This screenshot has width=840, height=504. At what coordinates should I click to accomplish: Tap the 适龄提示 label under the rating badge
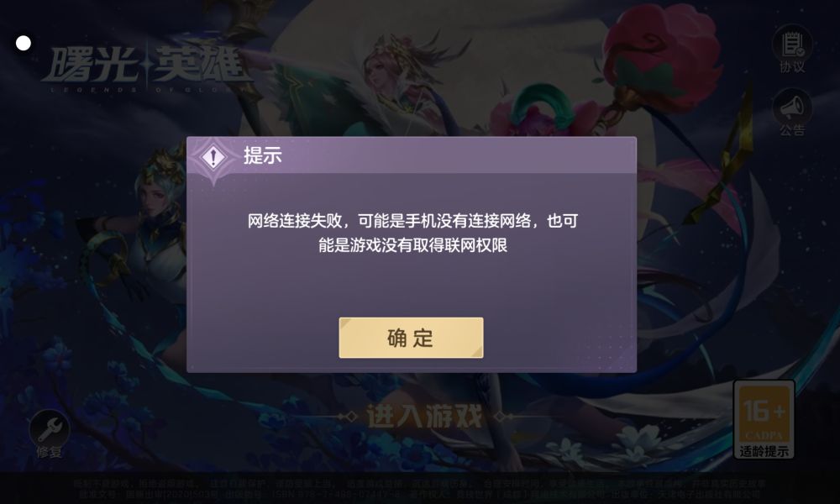coord(764,451)
